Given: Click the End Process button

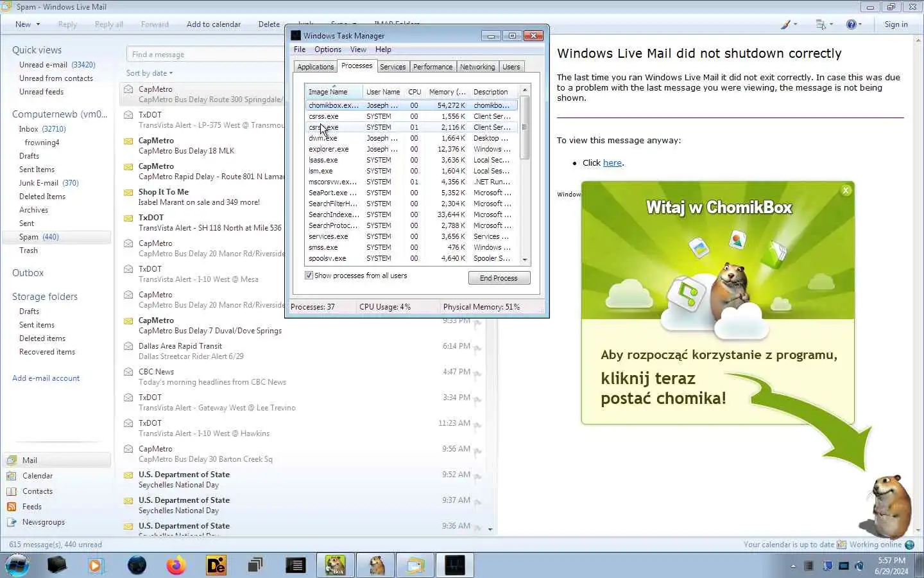Looking at the screenshot, I should 499,278.
